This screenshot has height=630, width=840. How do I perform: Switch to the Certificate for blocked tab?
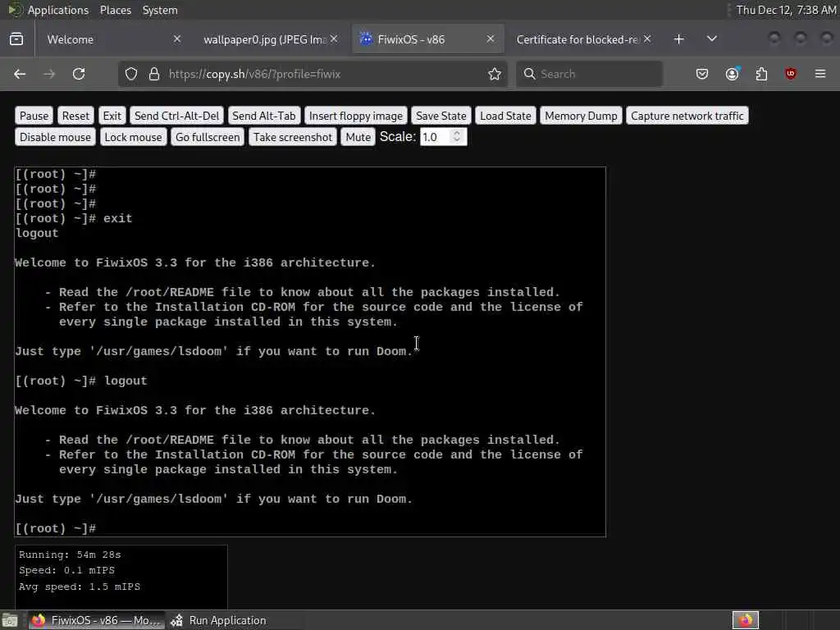pyautogui.click(x=583, y=39)
